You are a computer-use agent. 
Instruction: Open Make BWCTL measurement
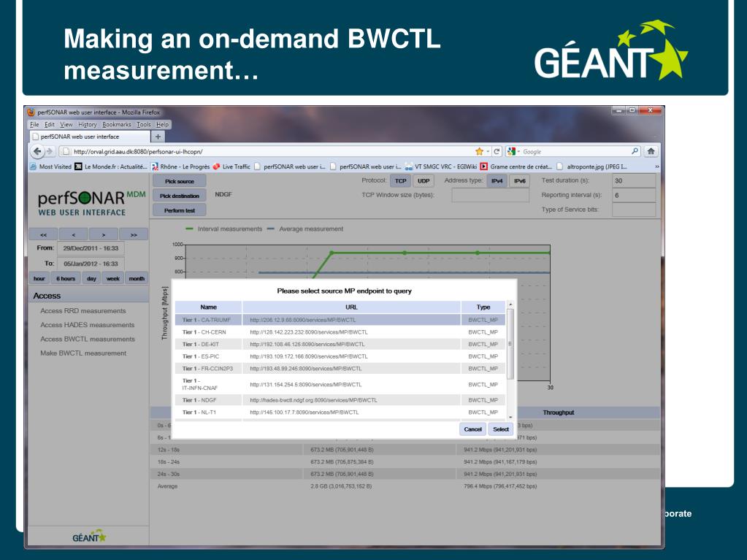pos(83,353)
